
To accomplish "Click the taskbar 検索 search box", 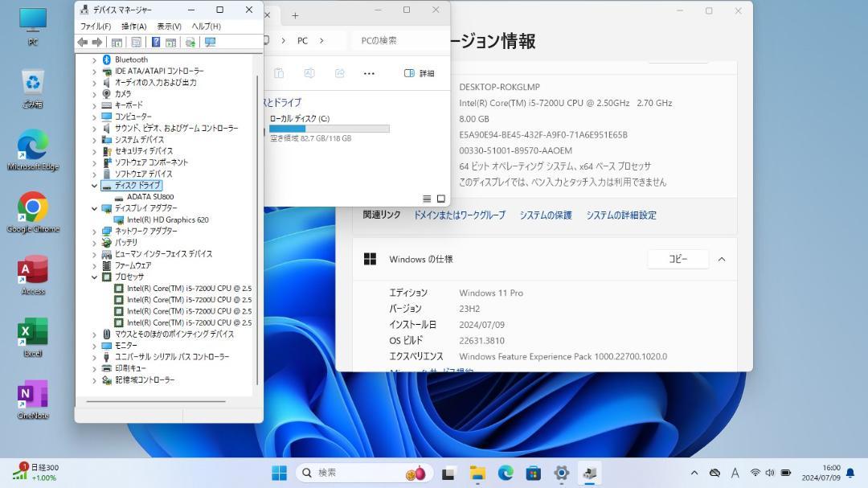I will click(x=363, y=473).
